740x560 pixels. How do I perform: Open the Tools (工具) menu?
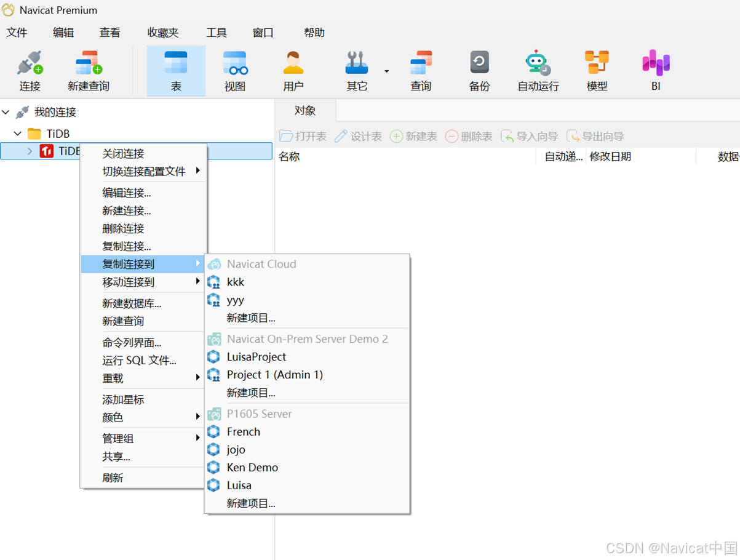click(217, 33)
